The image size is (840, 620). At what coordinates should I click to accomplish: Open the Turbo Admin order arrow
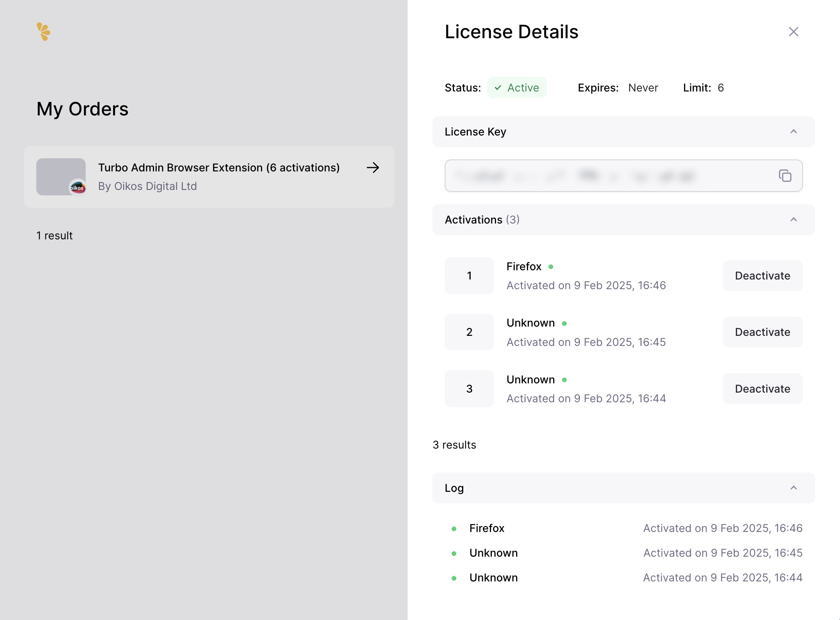[373, 168]
